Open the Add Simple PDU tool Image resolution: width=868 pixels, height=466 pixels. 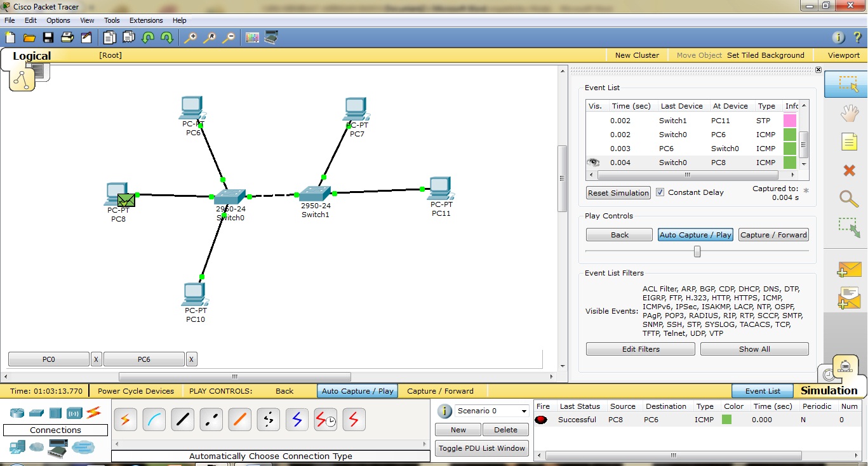[x=850, y=269]
